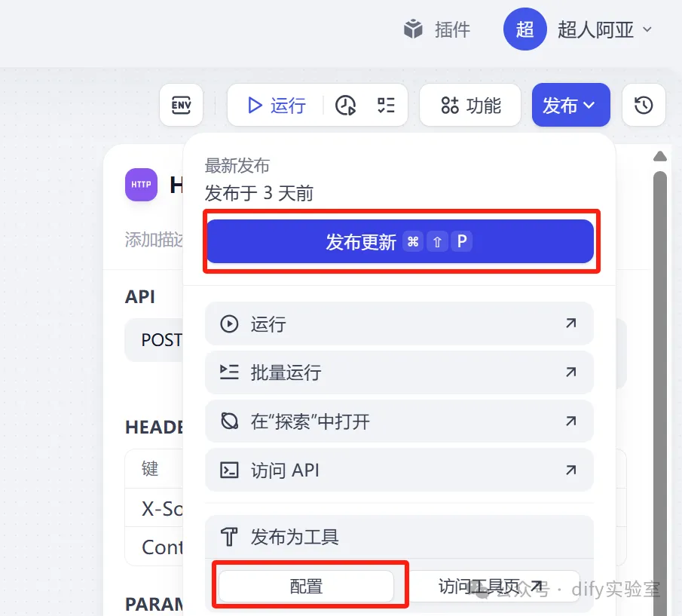Click the 最新发布 label
The image size is (682, 616).
(237, 166)
